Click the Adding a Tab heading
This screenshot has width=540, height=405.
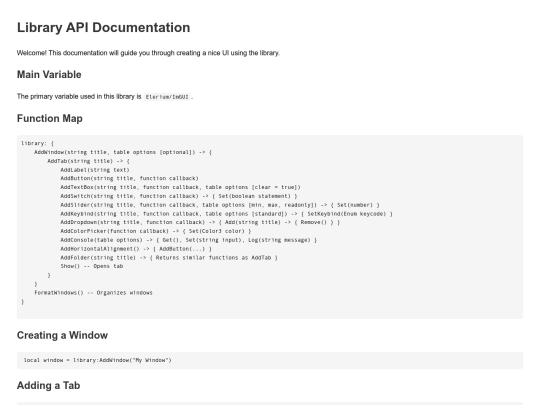point(49,385)
